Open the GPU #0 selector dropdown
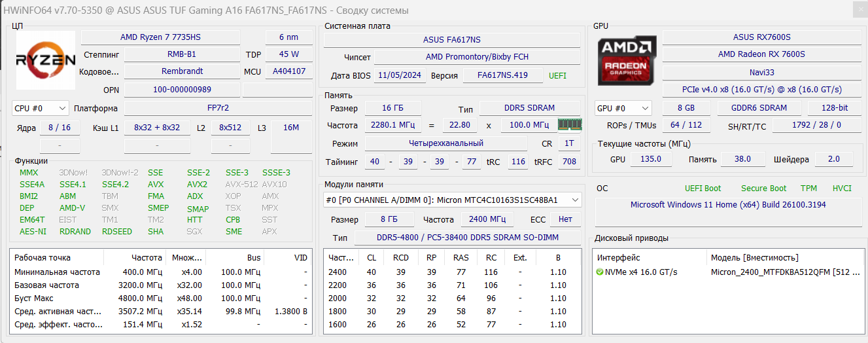This screenshot has width=868, height=343. click(x=623, y=108)
